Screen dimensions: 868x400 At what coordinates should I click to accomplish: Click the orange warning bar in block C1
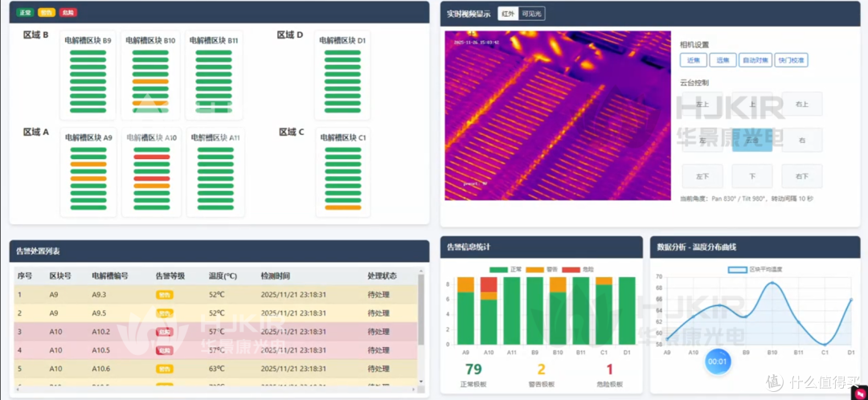[x=343, y=207]
